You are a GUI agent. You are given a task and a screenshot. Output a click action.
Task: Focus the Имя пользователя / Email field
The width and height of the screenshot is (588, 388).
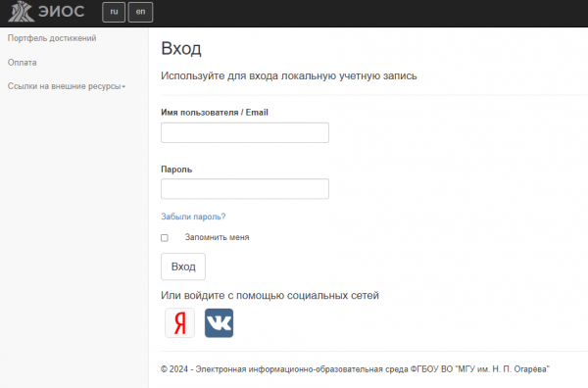[245, 132]
